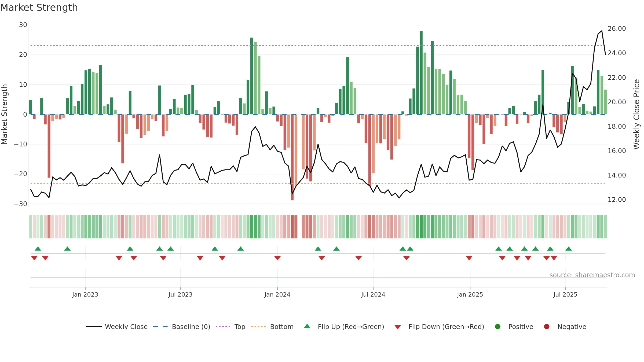644x362 pixels.
Task: Click the Jan 2023 x-axis label
Action: click(85, 294)
